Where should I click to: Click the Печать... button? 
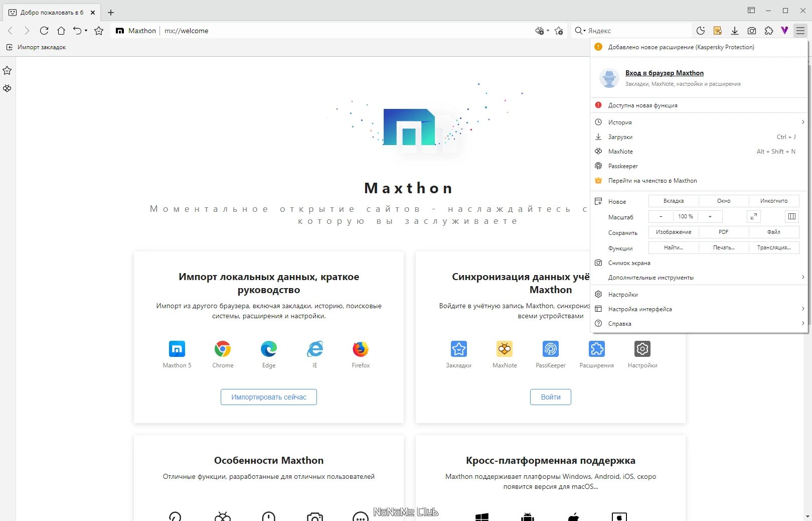(724, 247)
